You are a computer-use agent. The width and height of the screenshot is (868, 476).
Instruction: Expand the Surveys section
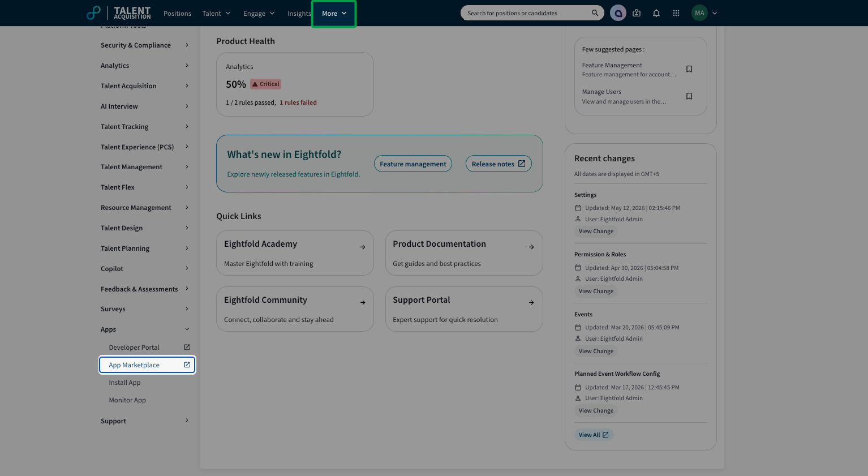[145, 309]
